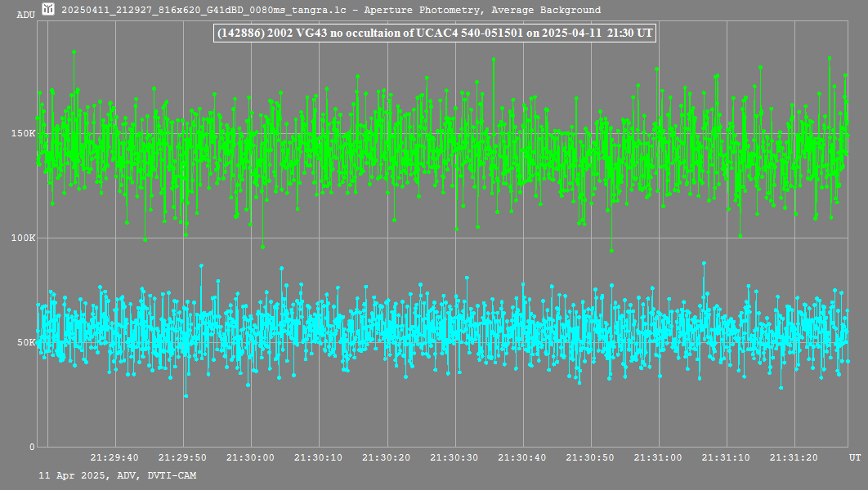
Task: Click the 0 value on the y-axis
Action: click(32, 447)
